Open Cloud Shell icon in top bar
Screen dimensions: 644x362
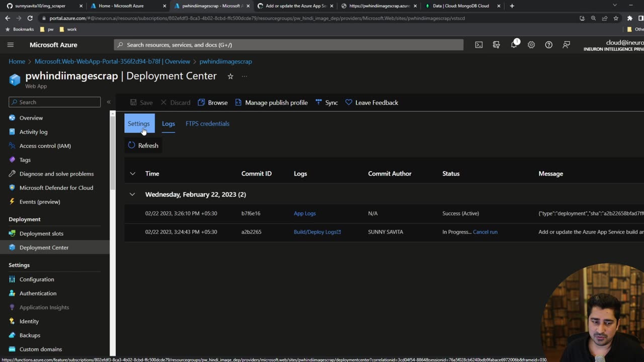(479, 45)
